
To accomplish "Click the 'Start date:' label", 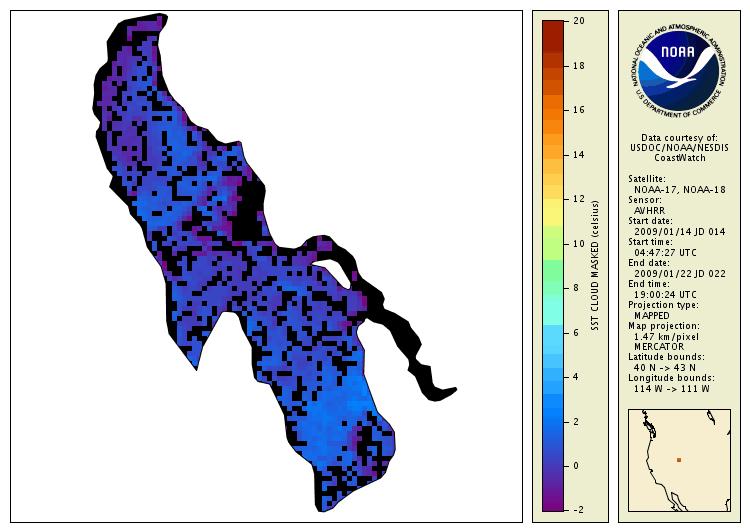I will 650,221.
